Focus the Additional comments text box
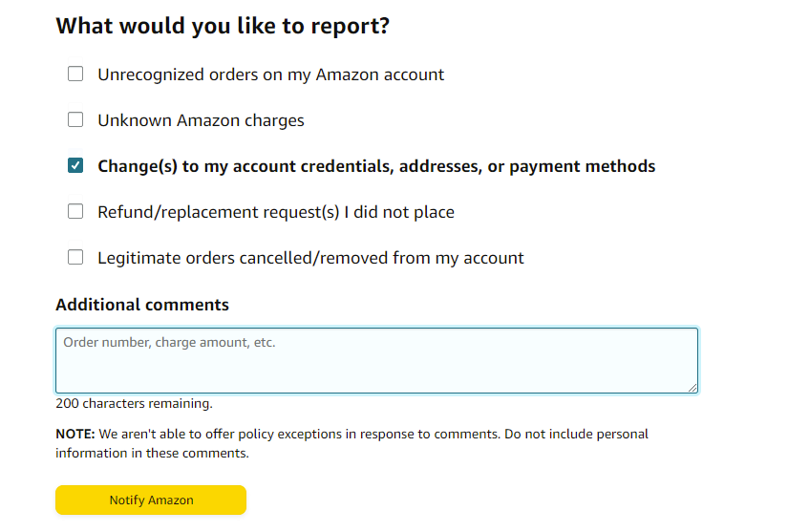Screen dimensions: 788x532 376,368
